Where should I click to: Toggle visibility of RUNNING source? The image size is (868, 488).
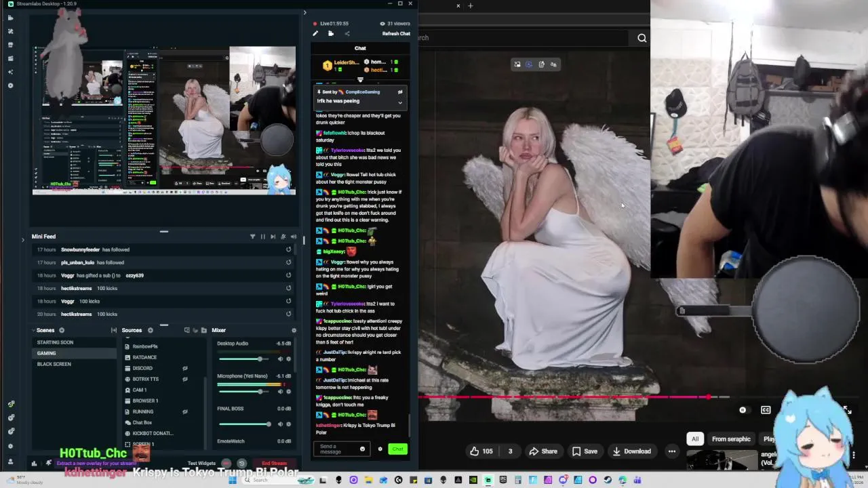184,411
